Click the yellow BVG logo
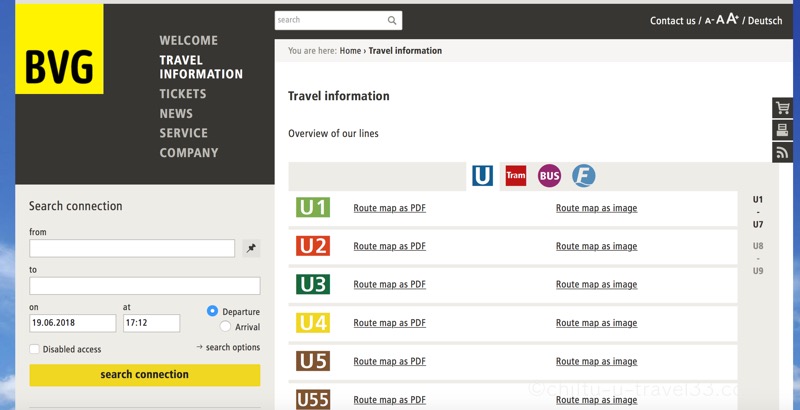The width and height of the screenshot is (800, 410). (59, 49)
